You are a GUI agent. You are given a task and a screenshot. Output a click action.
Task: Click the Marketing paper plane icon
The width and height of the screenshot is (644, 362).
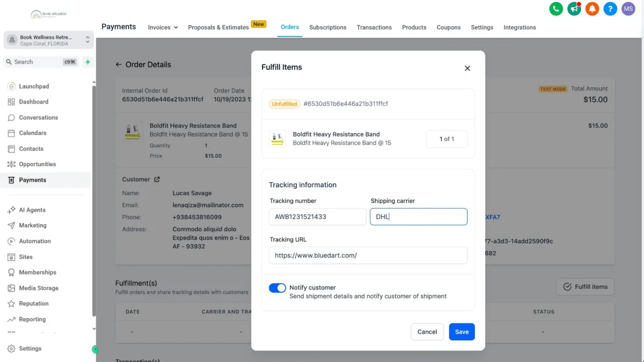click(11, 226)
